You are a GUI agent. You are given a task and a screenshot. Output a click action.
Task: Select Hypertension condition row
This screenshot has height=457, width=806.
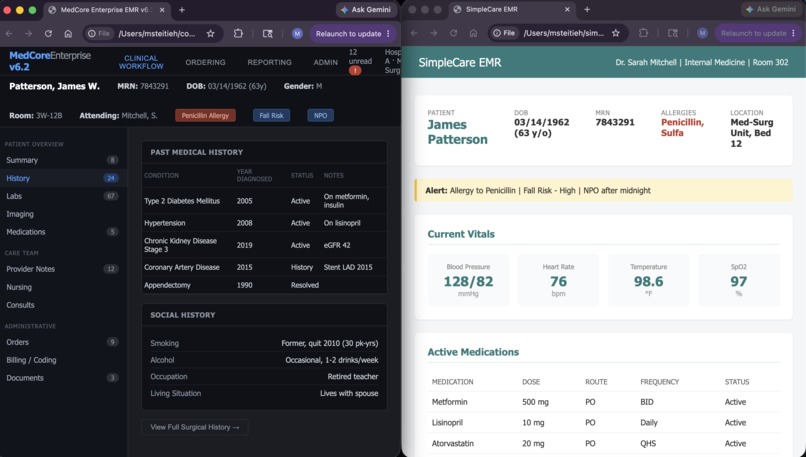(264, 223)
